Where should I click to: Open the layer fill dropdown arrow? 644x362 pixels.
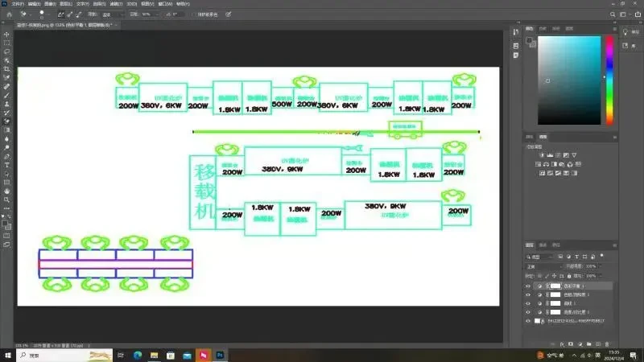pos(601,276)
